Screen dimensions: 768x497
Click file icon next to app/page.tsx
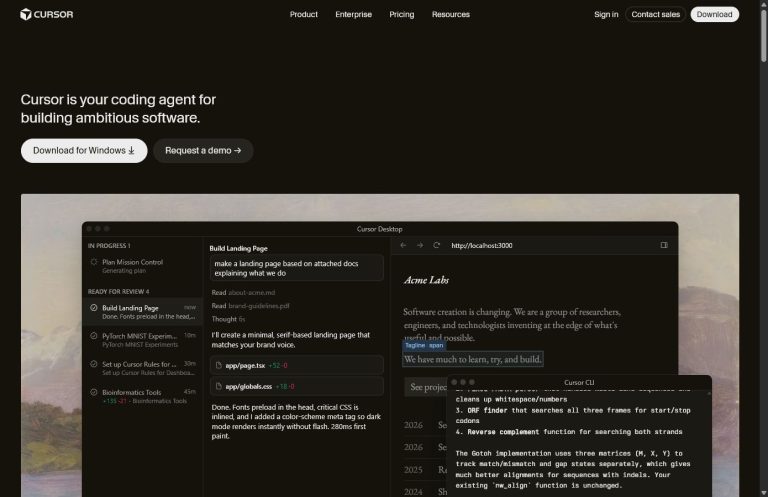218,365
